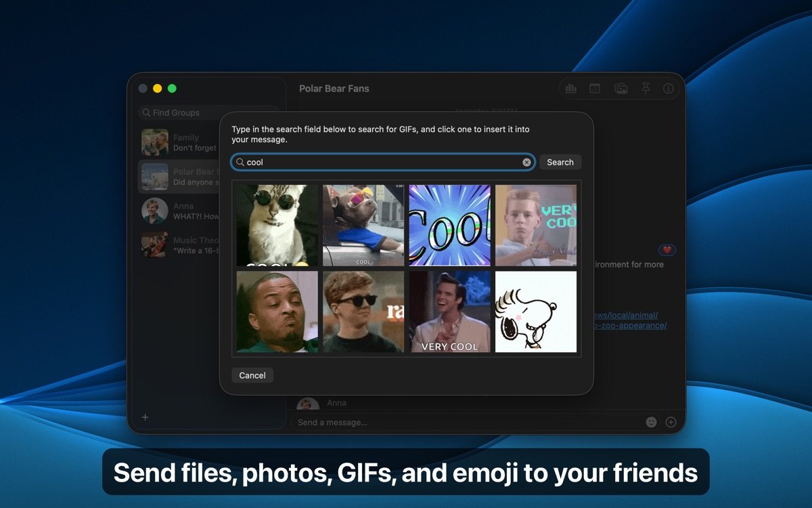The image size is (812, 508).
Task: Open the Anna conversation in sidebar
Action: tap(179, 211)
